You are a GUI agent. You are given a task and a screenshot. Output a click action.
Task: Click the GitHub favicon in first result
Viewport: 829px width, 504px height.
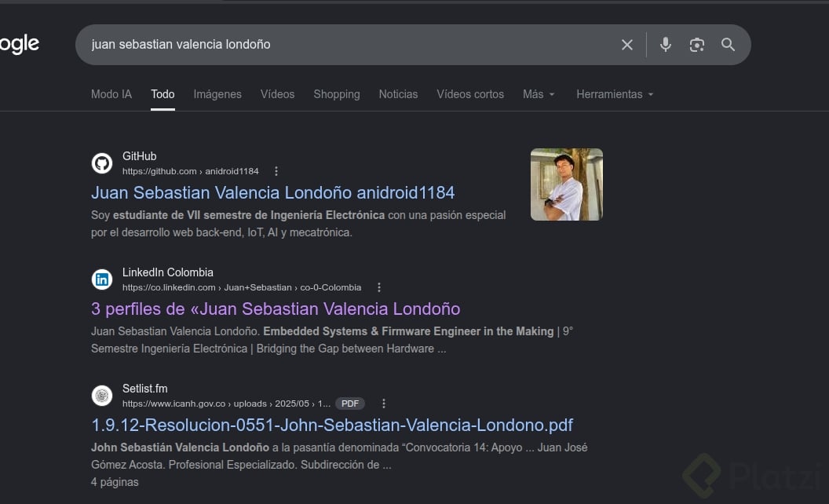[102, 163]
